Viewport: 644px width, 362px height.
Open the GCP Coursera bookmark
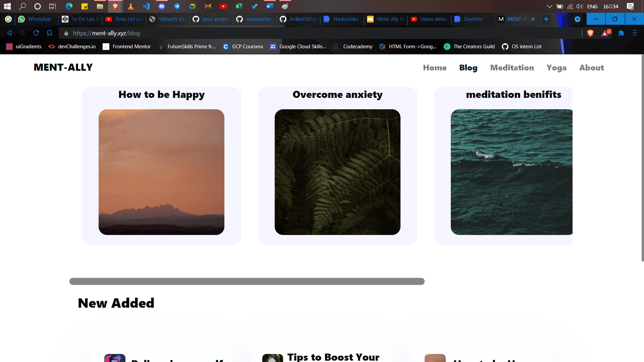pyautogui.click(x=243, y=46)
